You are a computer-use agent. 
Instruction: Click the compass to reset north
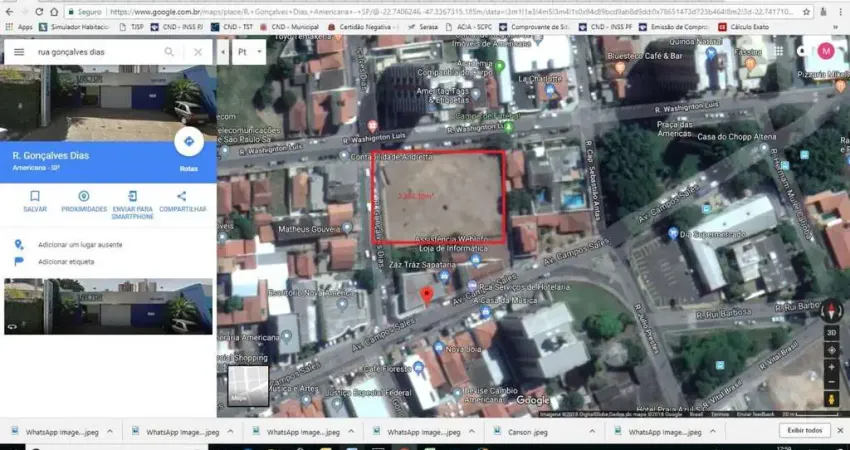click(831, 311)
